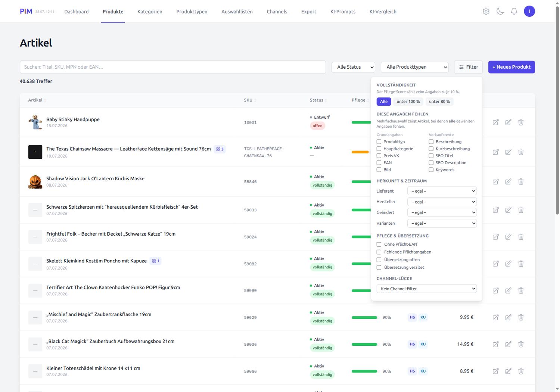Check the Produkttyp missing checkbox
The image size is (560, 392).
click(379, 142)
